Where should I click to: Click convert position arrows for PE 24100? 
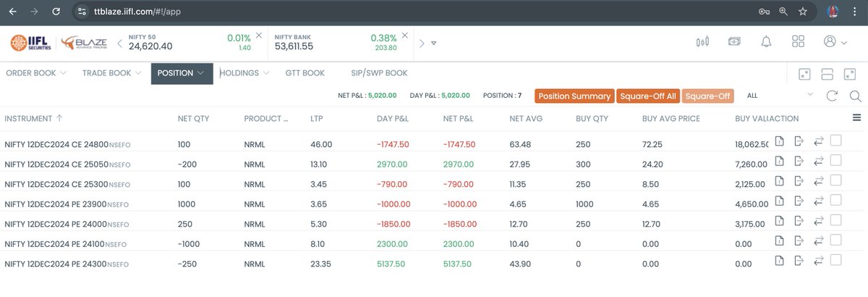(818, 240)
